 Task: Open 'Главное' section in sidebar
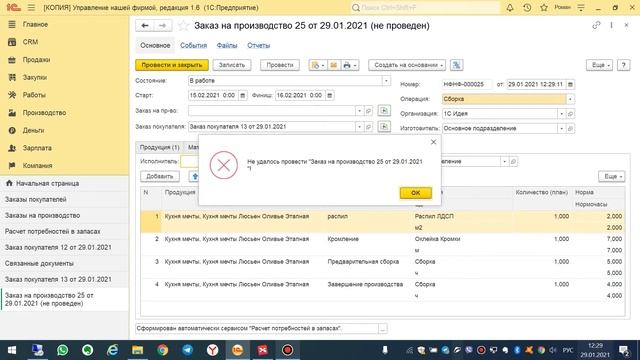36,24
